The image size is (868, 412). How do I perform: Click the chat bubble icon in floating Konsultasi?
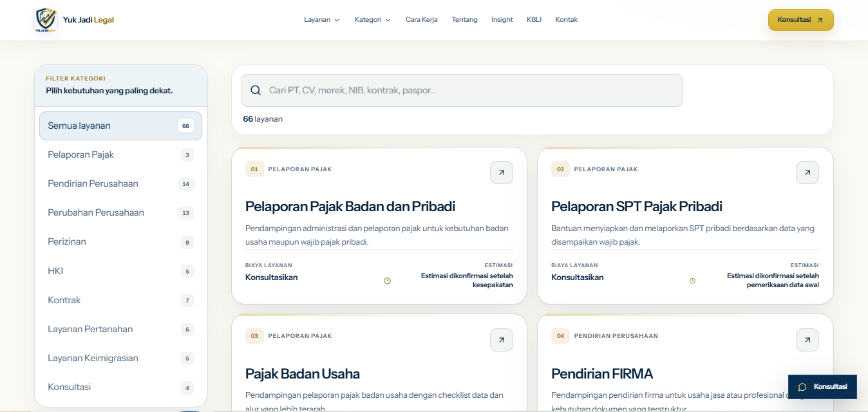(x=802, y=387)
